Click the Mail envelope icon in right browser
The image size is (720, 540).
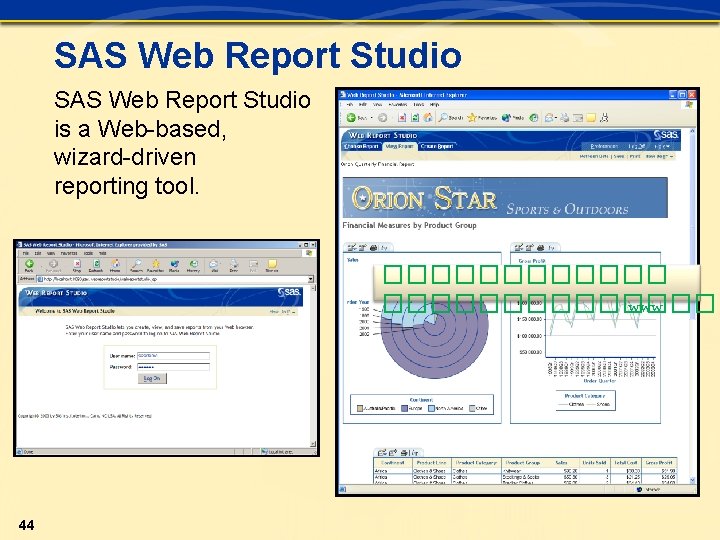(x=549, y=118)
